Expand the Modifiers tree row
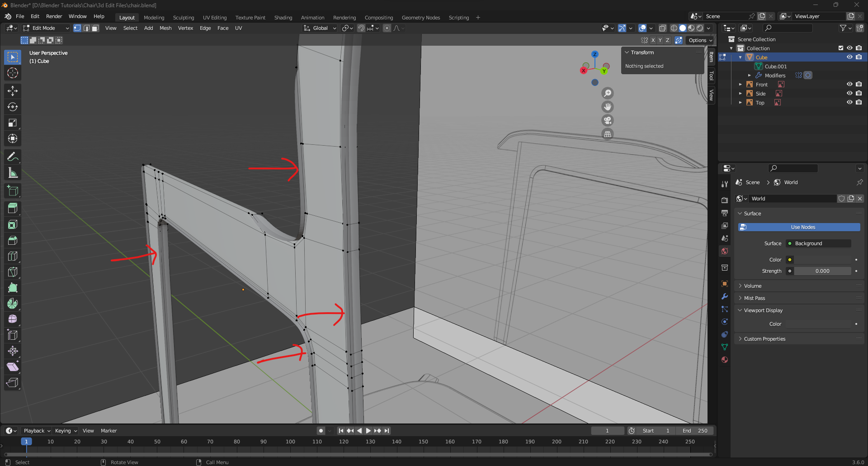 tap(750, 76)
